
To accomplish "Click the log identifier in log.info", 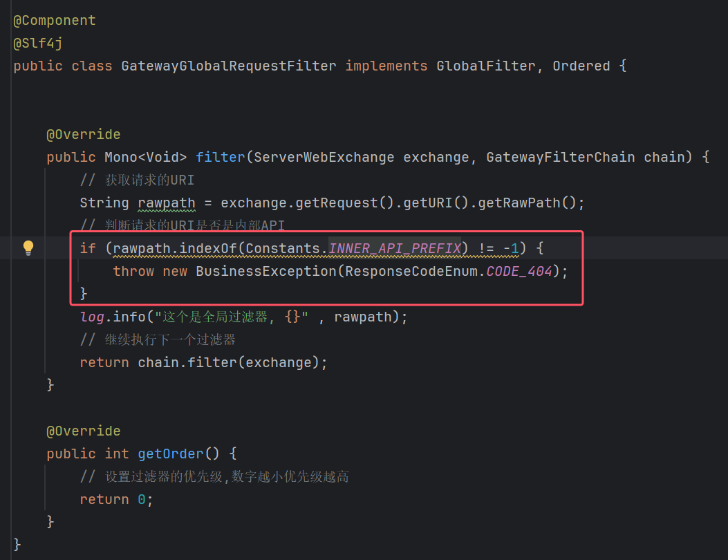I will click(92, 317).
